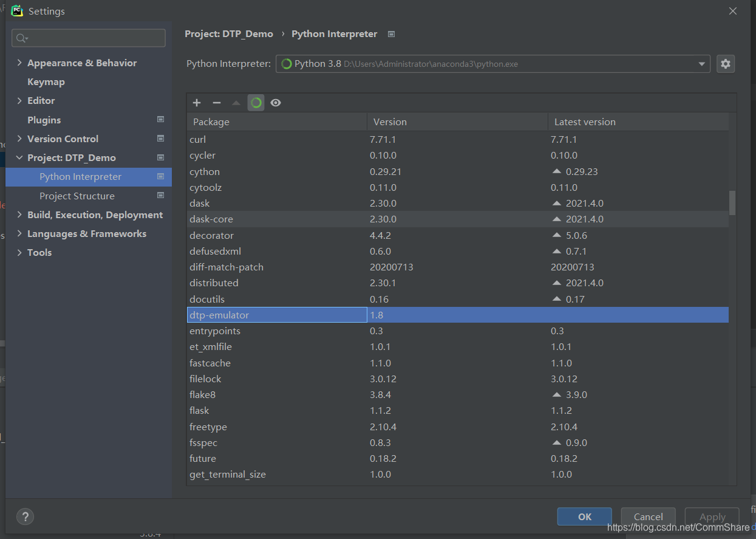The image size is (756, 539).
Task: Expand the Tools section
Action: click(19, 252)
